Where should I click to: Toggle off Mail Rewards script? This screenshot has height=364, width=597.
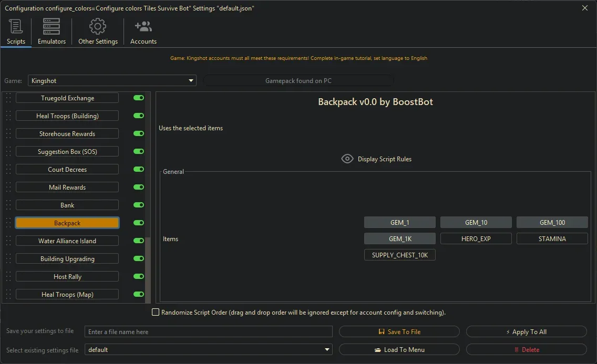(x=139, y=188)
